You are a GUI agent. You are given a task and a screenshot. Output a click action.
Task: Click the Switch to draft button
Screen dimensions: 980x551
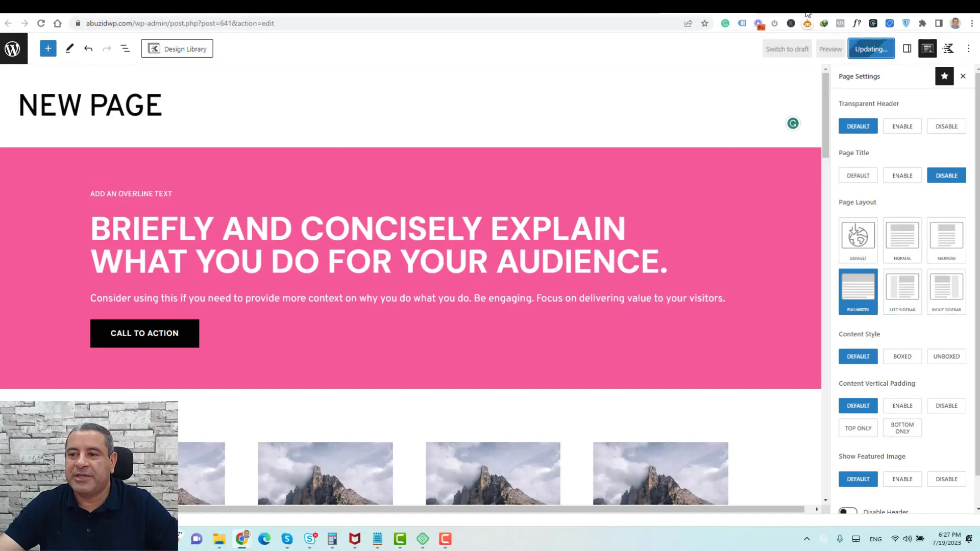788,48
